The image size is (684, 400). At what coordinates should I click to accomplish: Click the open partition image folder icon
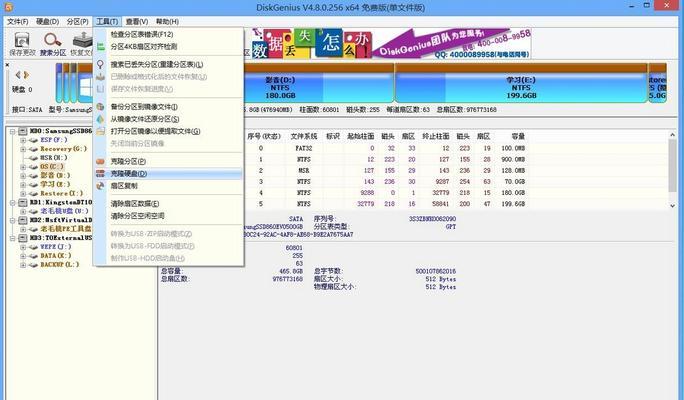coord(101,131)
